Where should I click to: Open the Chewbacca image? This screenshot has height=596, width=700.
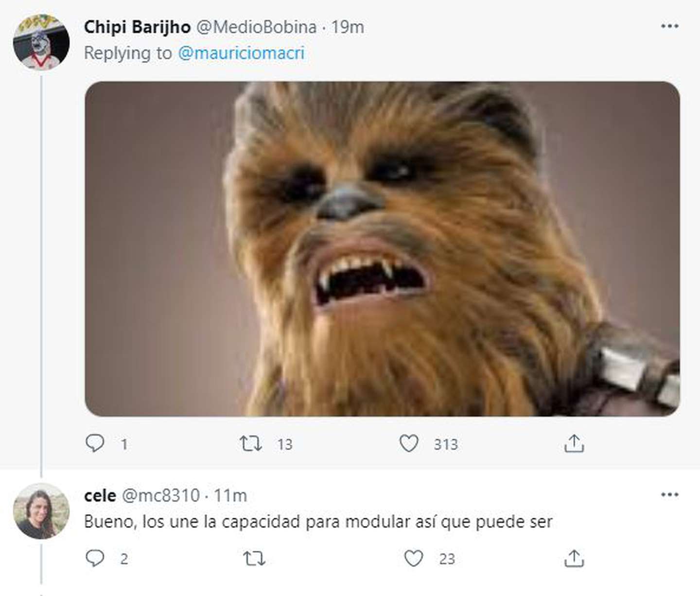[382, 248]
